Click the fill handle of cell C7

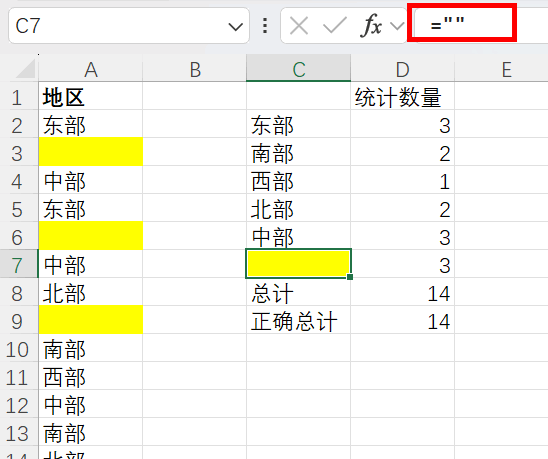coord(350,277)
